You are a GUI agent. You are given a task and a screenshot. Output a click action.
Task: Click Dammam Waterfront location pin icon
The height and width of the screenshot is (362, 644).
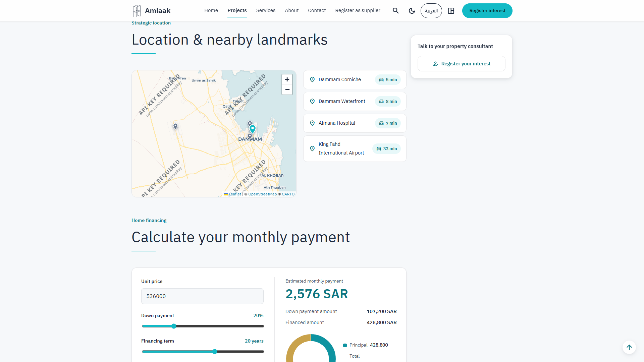click(x=312, y=102)
